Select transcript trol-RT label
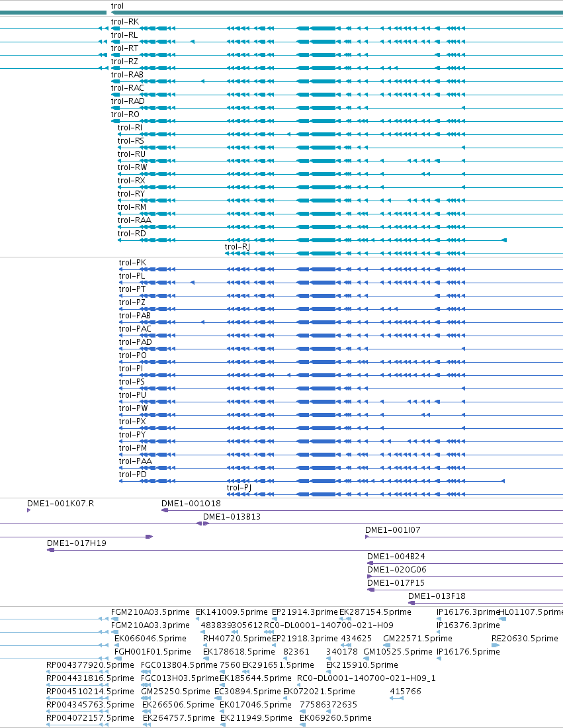The width and height of the screenshot is (563, 728). [124, 48]
